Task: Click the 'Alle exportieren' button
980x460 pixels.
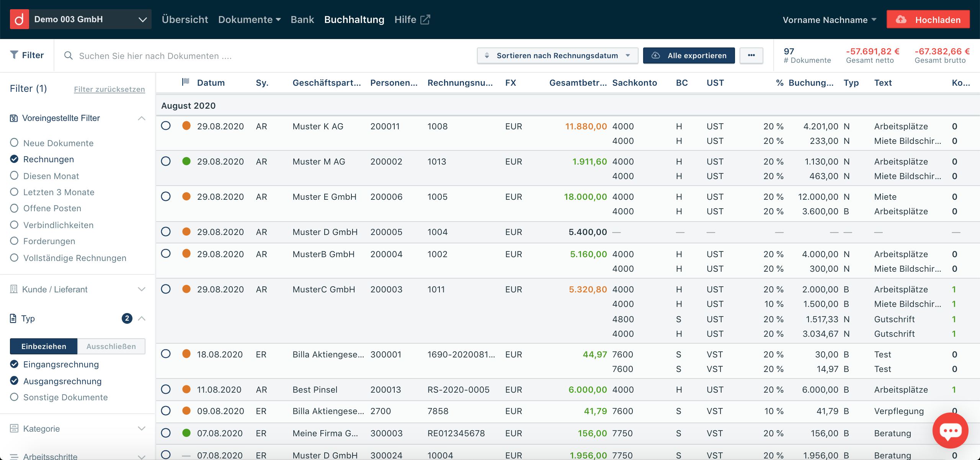Action: point(689,55)
